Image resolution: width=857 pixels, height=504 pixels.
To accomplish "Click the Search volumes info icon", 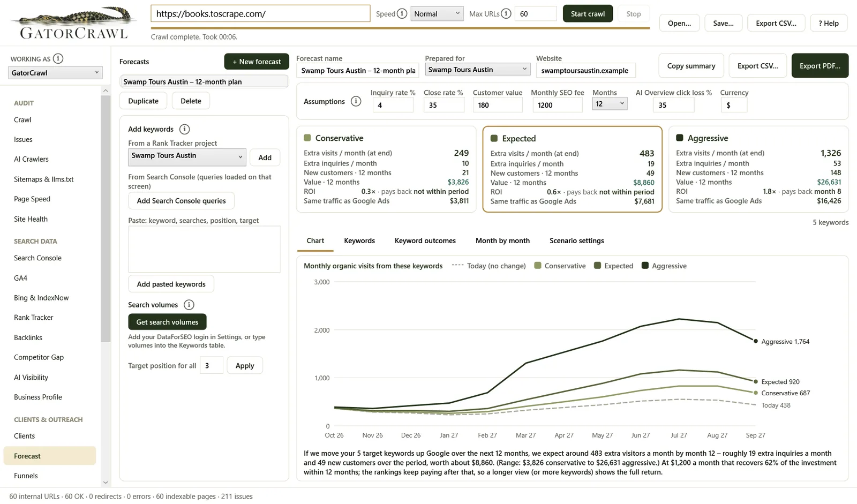I will coord(189,305).
